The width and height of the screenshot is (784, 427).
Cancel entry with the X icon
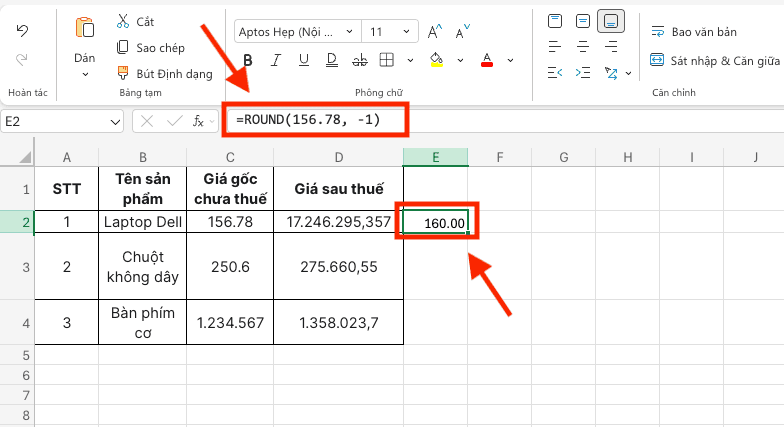coord(146,121)
